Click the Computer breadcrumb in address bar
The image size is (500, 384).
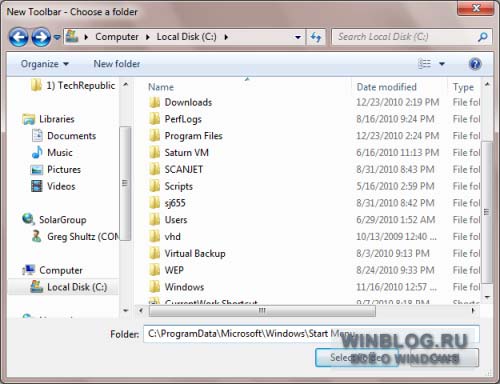117,37
